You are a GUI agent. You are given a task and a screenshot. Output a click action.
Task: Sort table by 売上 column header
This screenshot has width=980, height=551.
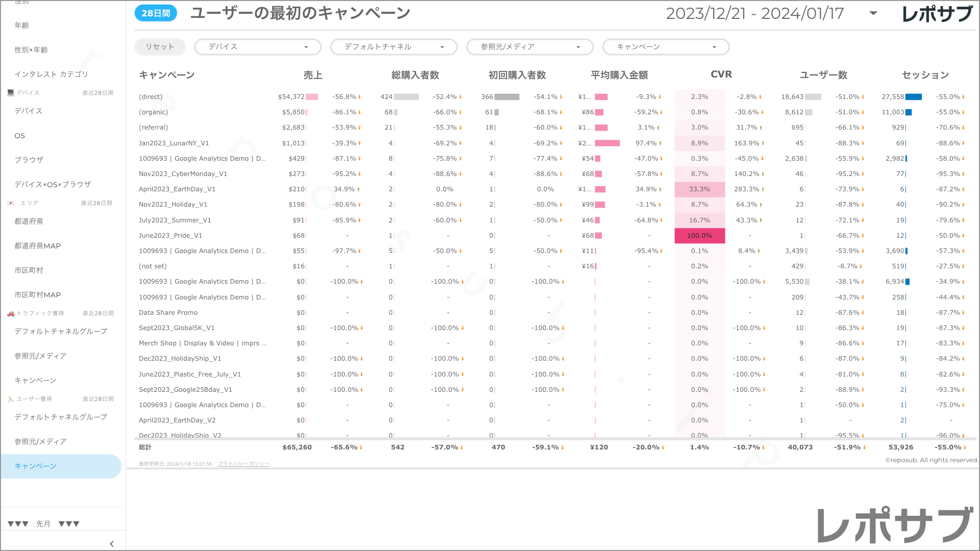pos(313,75)
